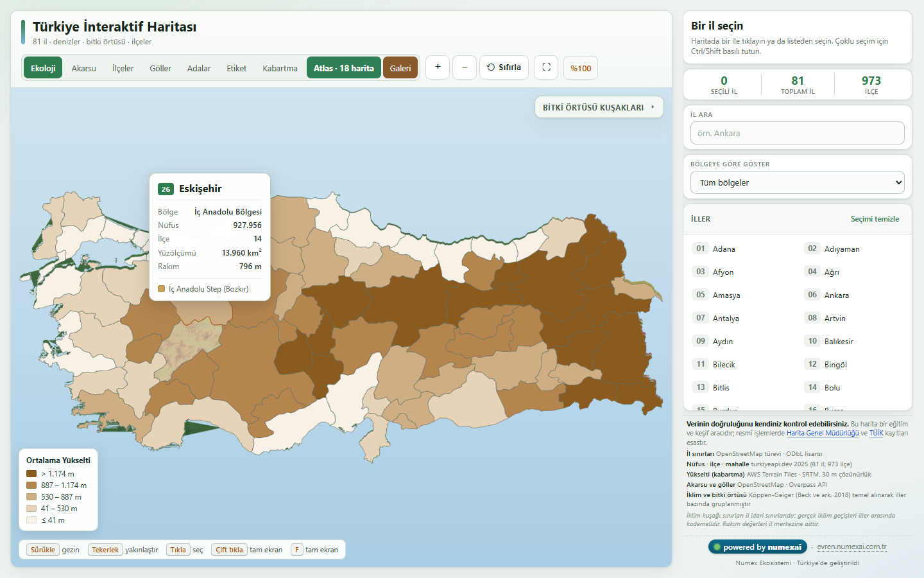
Task: Select Aydın from the province list
Action: 742,341
